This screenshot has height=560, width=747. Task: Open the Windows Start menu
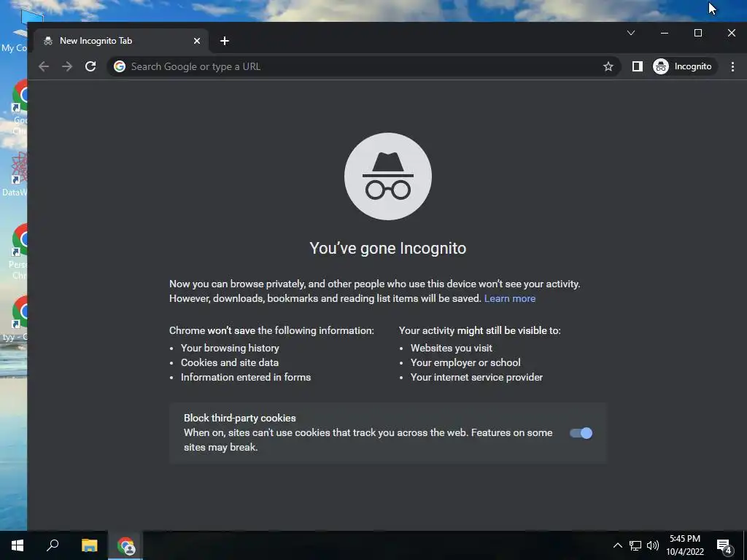(x=18, y=545)
